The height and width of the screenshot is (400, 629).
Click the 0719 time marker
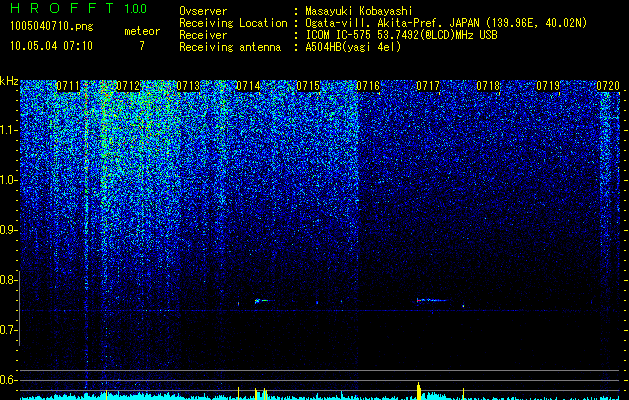click(548, 86)
